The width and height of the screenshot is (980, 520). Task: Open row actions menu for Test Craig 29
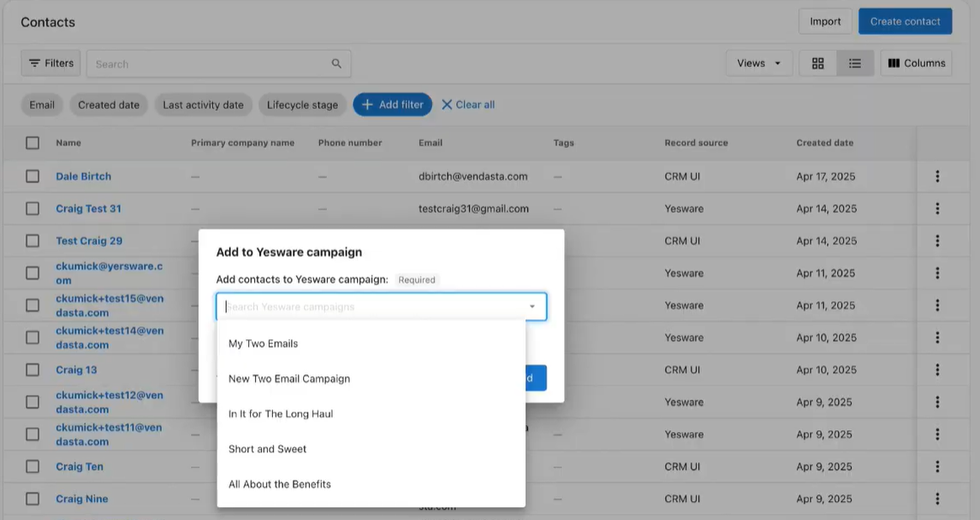click(x=937, y=241)
